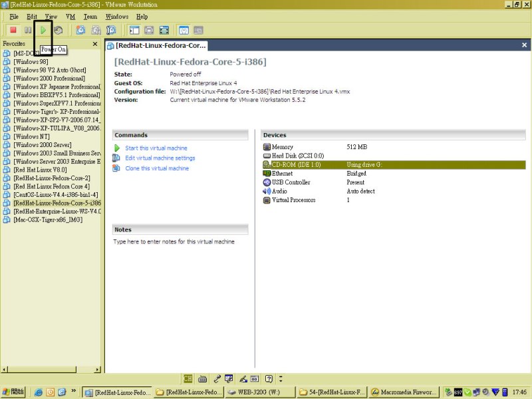Select [CentOS-Linux-V4.4-i386-bin1-4] in Favorites
Image resolution: width=532 pixels, height=399 pixels.
[x=56, y=195]
